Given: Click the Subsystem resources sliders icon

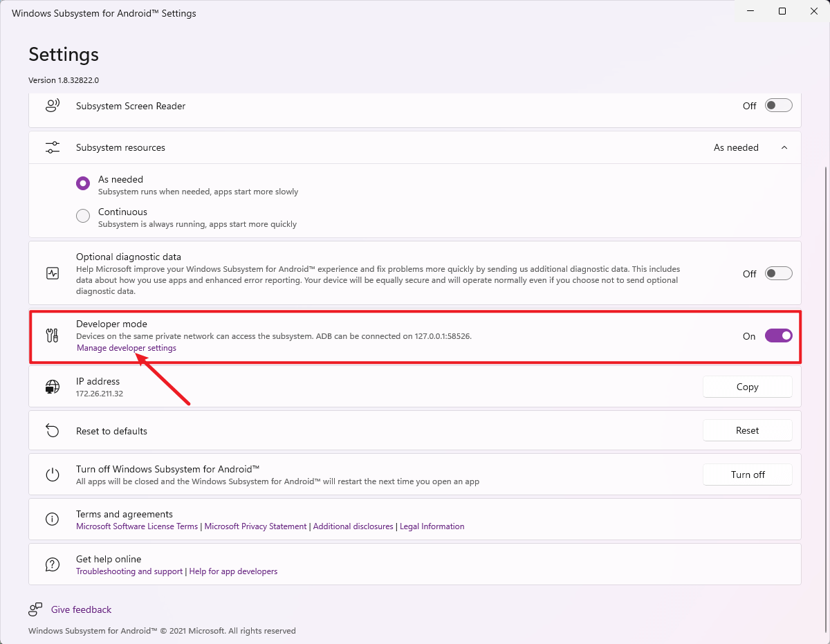Looking at the screenshot, I should coord(53,147).
